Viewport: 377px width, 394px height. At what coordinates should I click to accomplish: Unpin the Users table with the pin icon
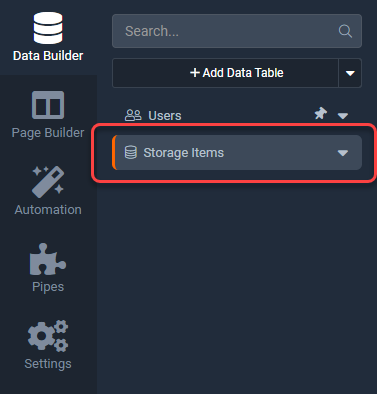point(321,114)
